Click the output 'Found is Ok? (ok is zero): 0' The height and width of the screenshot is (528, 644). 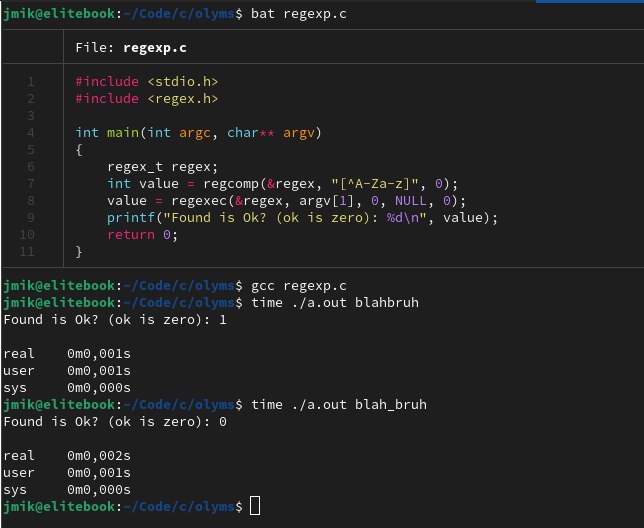pyautogui.click(x=115, y=422)
